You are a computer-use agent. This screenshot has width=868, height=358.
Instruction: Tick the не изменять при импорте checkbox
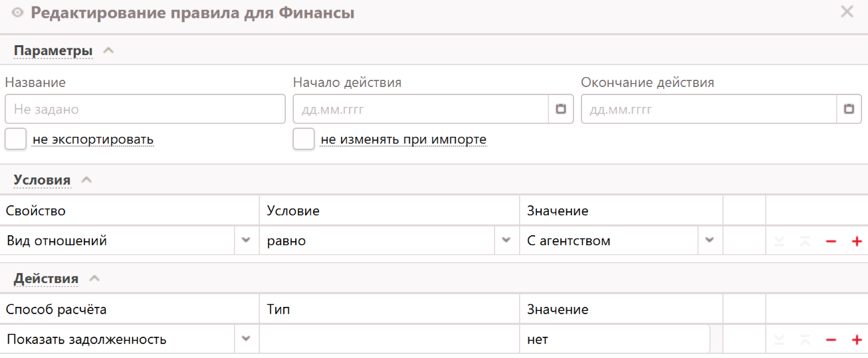[304, 139]
